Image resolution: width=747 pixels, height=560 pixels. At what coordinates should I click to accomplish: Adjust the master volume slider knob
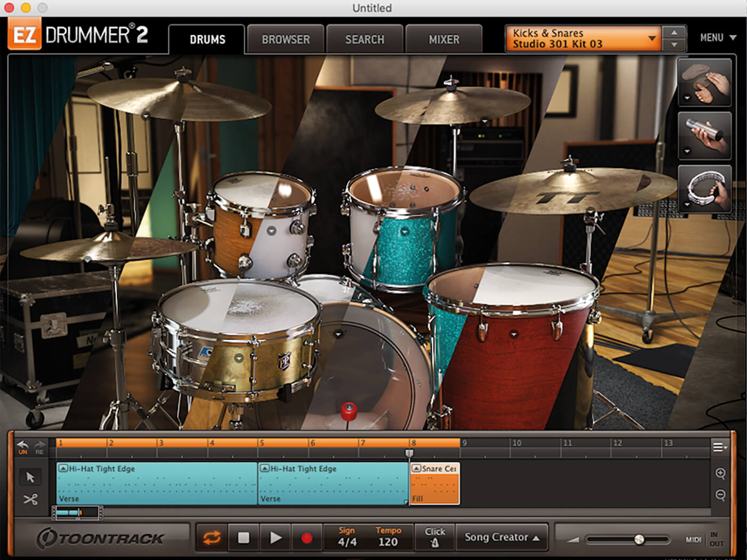point(639,540)
